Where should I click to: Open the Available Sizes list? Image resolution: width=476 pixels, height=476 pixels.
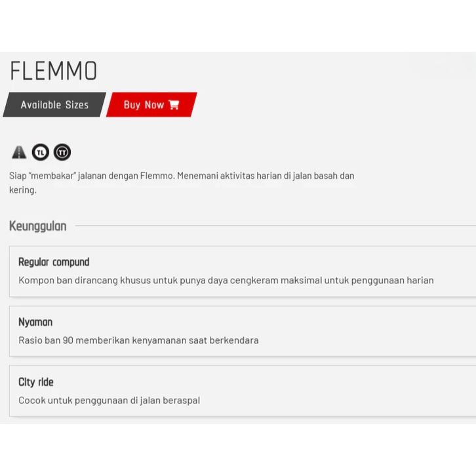point(54,105)
